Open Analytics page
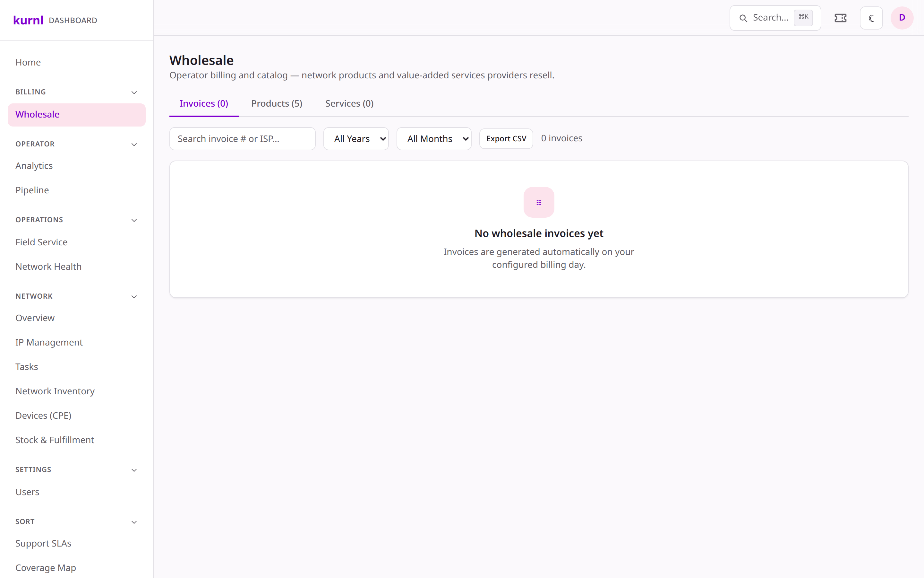 76,166
